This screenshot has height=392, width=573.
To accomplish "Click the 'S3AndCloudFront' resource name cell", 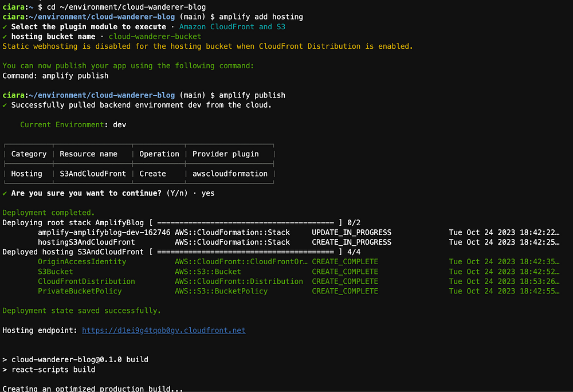I will (93, 174).
